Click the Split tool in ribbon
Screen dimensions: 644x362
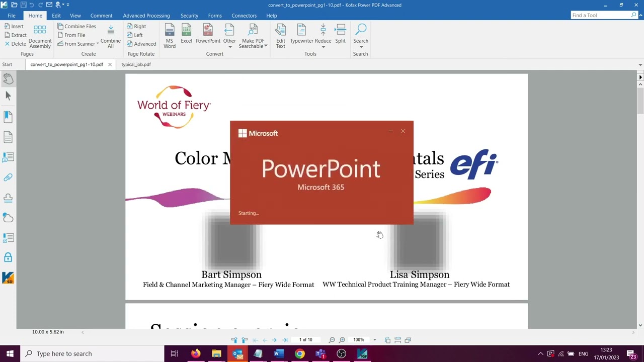tap(341, 34)
